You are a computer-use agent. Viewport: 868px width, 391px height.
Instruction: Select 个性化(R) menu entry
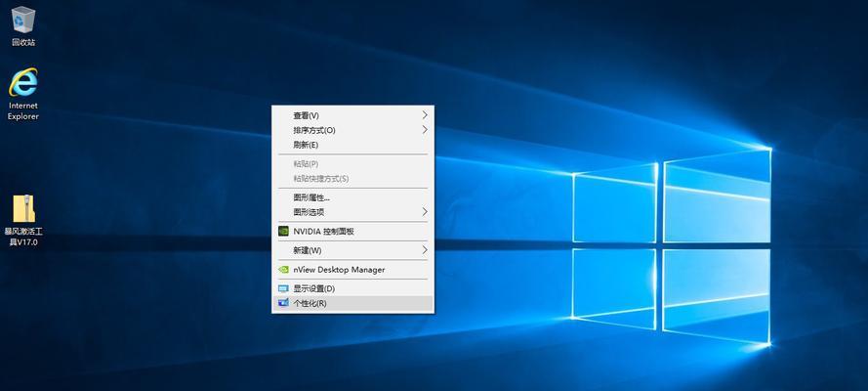(352, 303)
